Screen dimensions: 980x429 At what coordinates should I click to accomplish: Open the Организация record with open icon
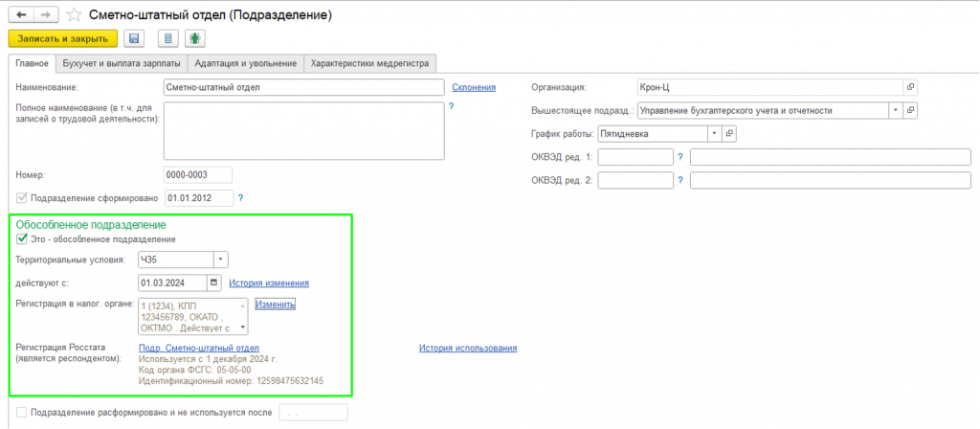click(911, 87)
